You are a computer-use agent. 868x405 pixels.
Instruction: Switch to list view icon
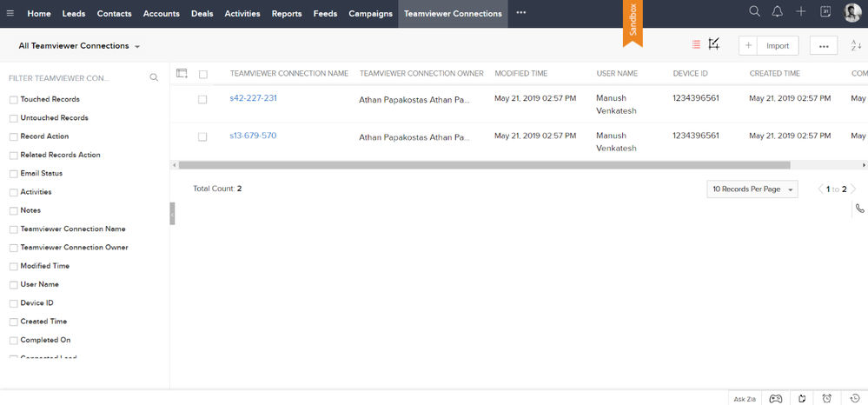(696, 45)
